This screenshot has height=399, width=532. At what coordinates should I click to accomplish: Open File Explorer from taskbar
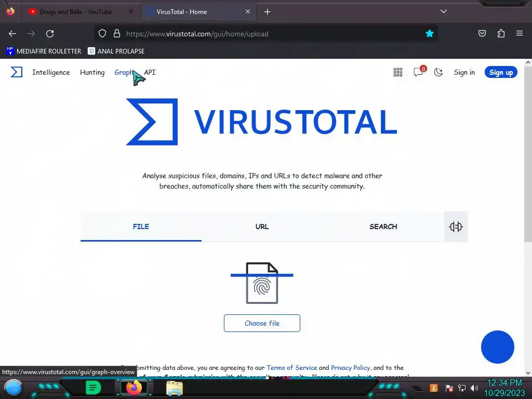pos(175,388)
